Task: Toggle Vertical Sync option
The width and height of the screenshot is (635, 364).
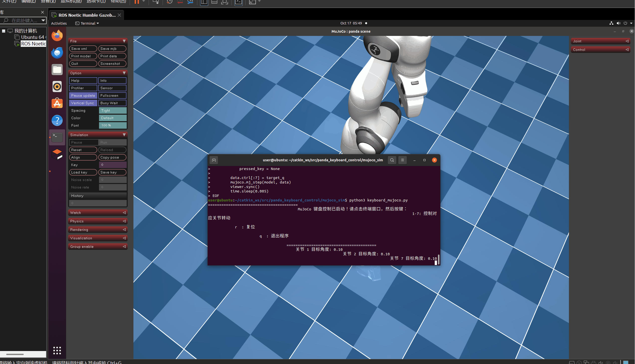Action: 83,103
